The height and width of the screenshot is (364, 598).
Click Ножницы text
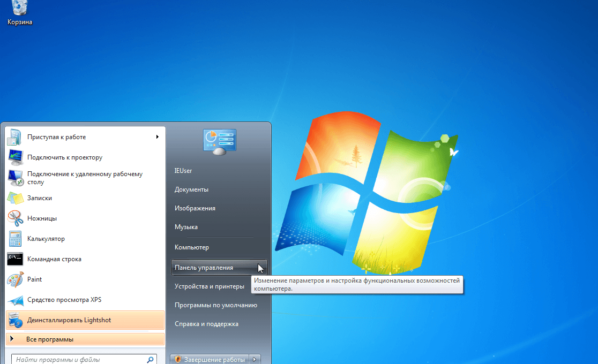point(42,218)
